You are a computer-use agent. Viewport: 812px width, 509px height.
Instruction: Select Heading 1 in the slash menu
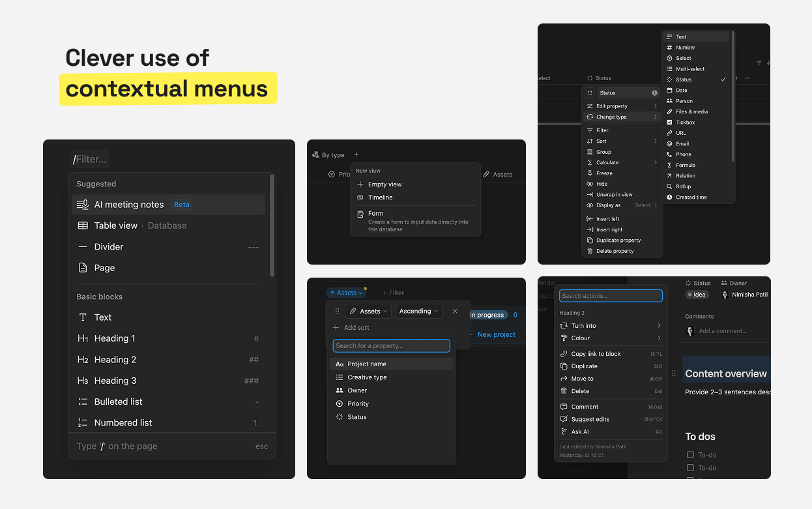click(x=168, y=338)
